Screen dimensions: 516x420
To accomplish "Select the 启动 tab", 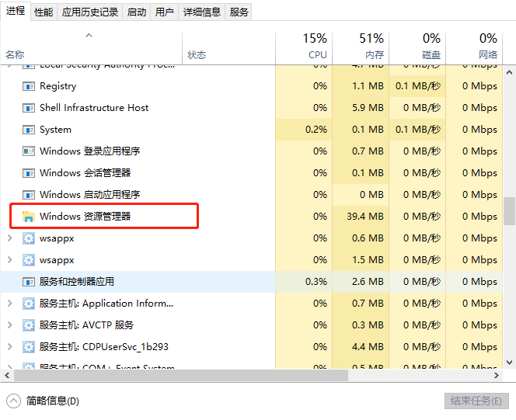I will click(137, 12).
